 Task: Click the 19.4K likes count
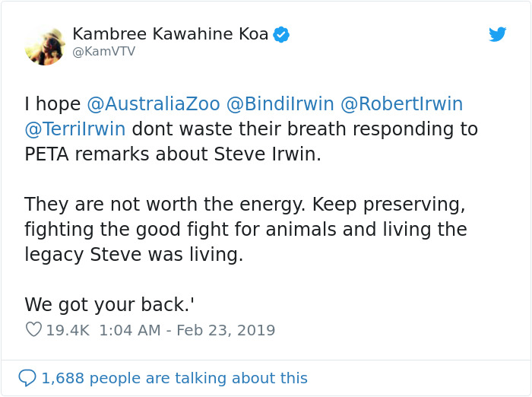pos(68,330)
